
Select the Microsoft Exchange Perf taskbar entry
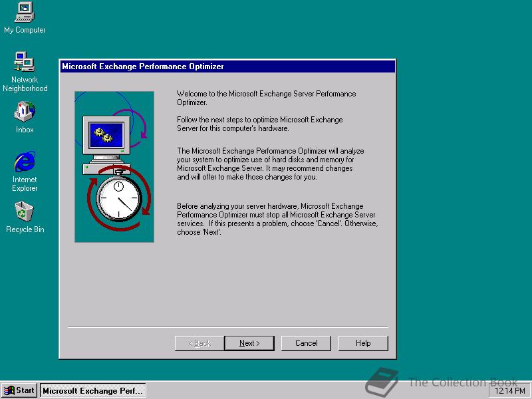point(92,390)
